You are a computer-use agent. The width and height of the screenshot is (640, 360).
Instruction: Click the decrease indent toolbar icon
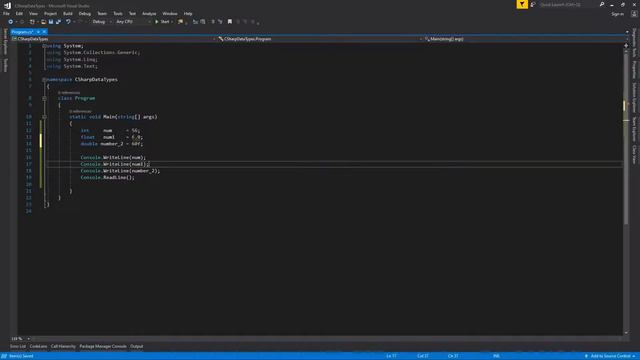click(x=213, y=22)
